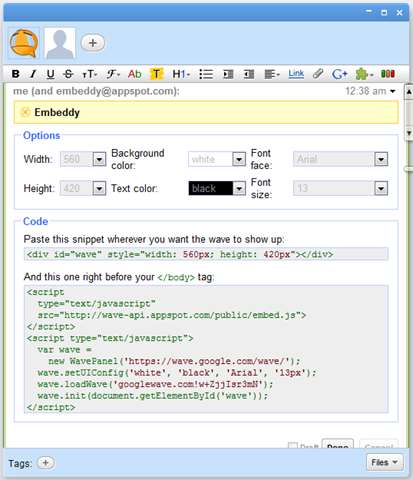Image resolution: width=413 pixels, height=480 pixels.
Task: Click the Arial font face field
Action: pos(334,159)
